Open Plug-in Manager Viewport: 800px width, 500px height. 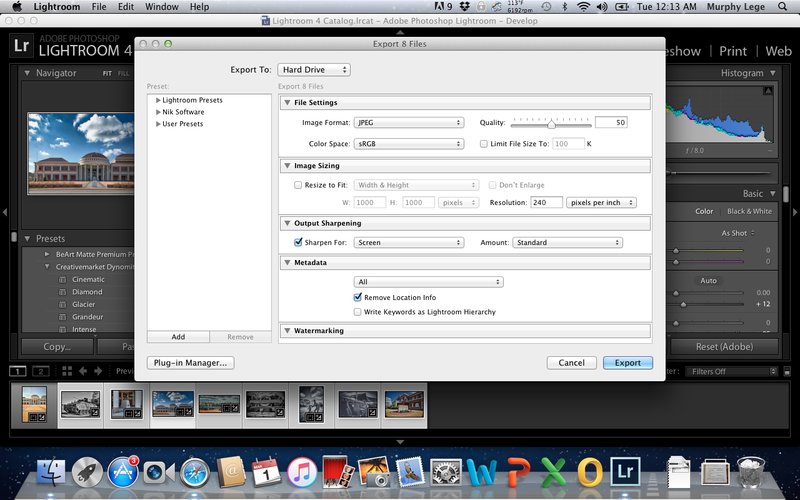(190, 363)
